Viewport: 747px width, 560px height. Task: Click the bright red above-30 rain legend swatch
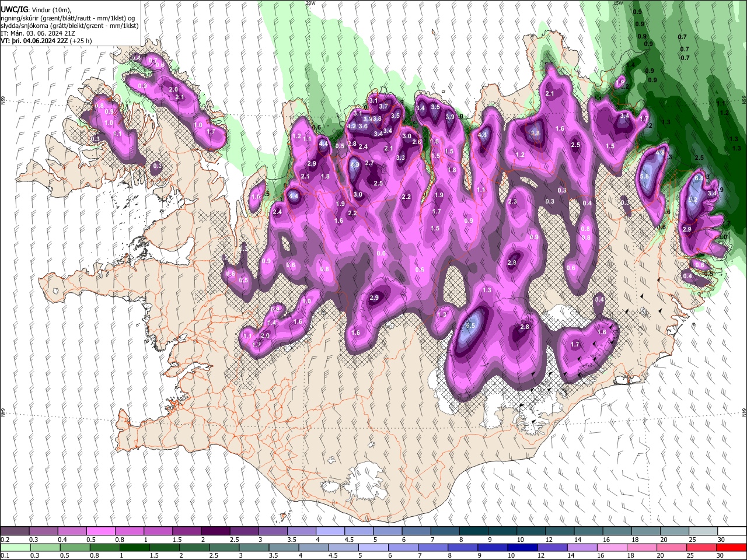pos(732,548)
